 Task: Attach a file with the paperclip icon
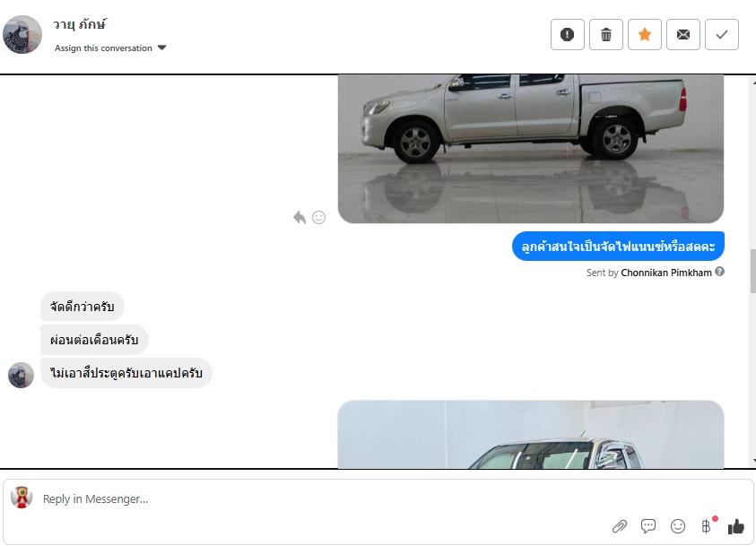tap(620, 526)
